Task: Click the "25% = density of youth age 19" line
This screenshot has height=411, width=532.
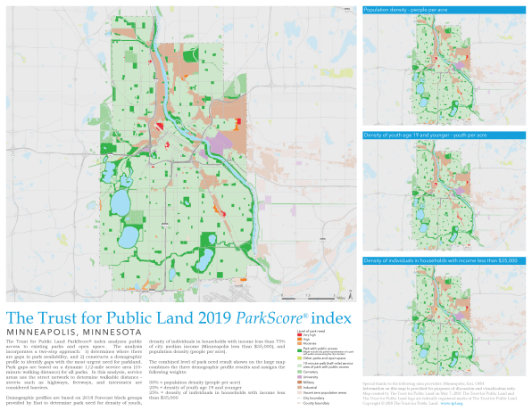Action: tap(195, 387)
